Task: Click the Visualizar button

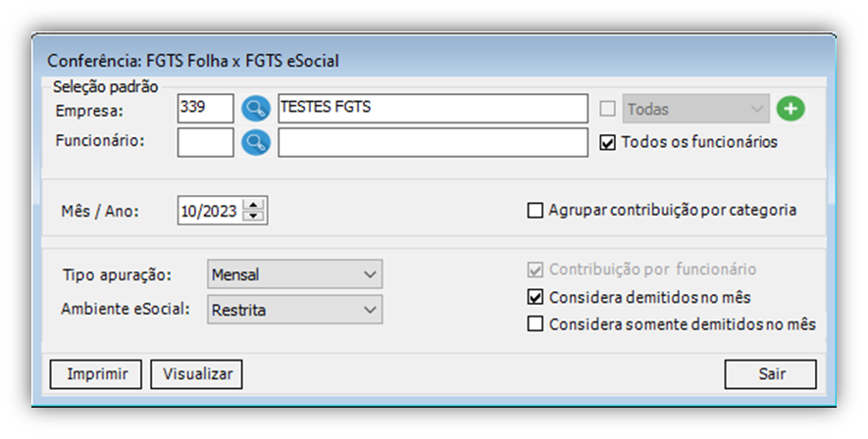Action: 196,374
